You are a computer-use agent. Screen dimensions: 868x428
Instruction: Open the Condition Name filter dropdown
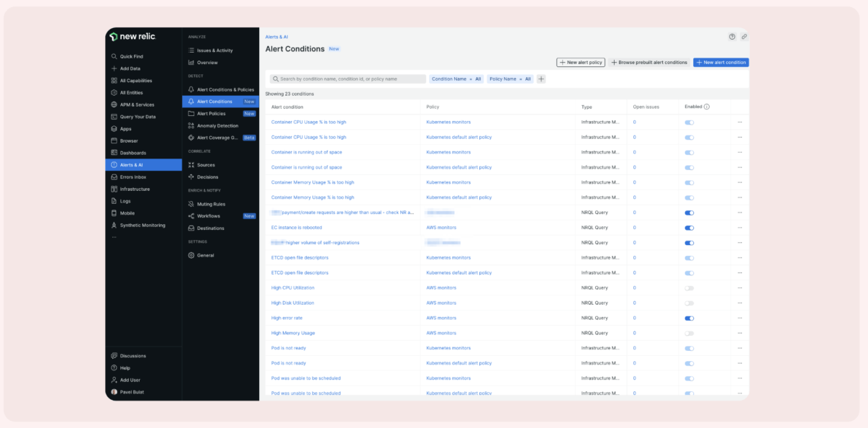pyautogui.click(x=458, y=78)
